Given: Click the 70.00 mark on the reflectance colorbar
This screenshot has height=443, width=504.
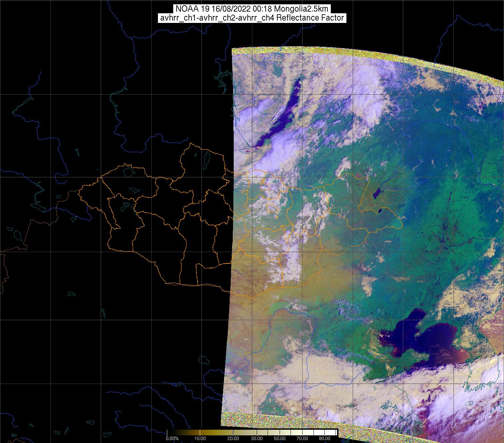Looking at the screenshot, I should tap(302, 439).
